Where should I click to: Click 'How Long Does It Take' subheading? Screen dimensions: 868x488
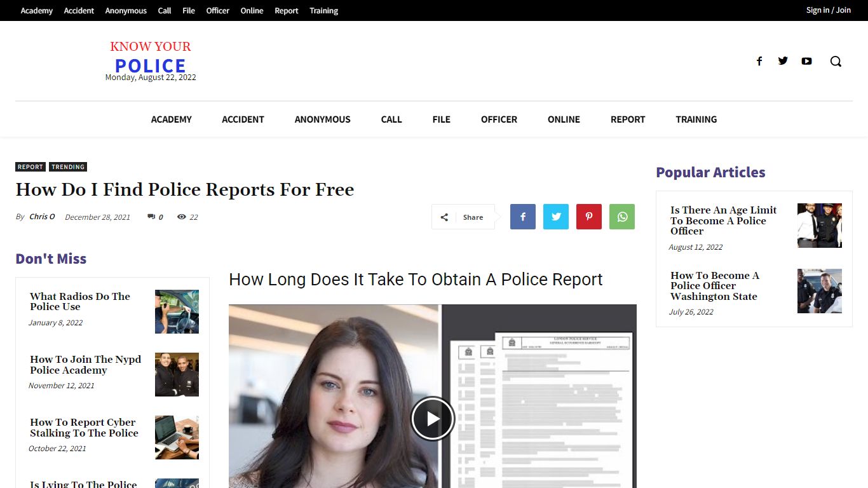416,280
